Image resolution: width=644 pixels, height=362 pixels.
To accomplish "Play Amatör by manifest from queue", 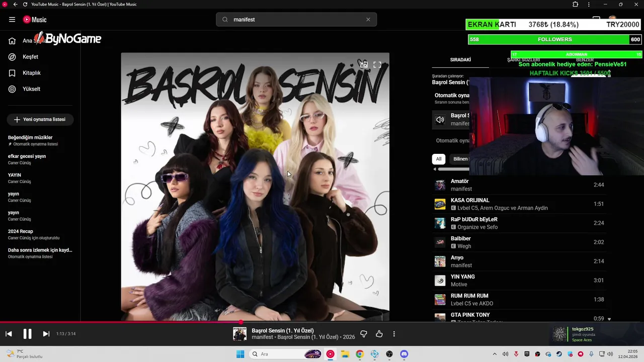I will coord(520,185).
